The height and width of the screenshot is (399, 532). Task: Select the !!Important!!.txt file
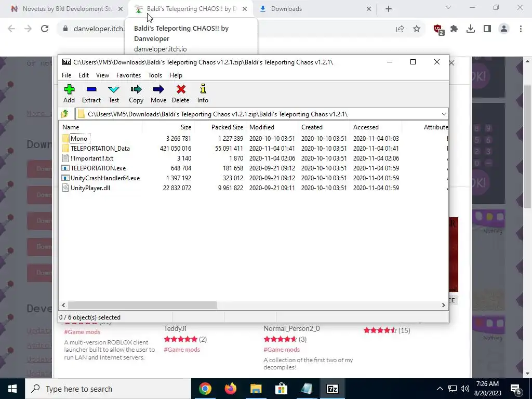(91, 158)
